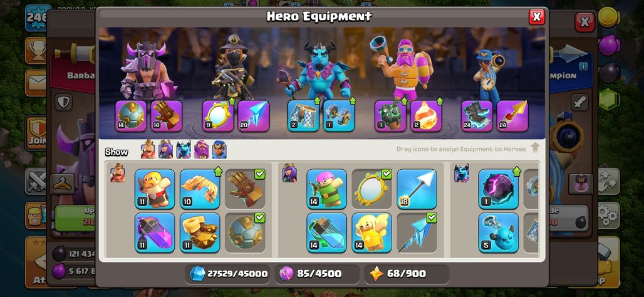
Task: Select the Barbarian Puppet equipment level 11
Action: (x=155, y=189)
